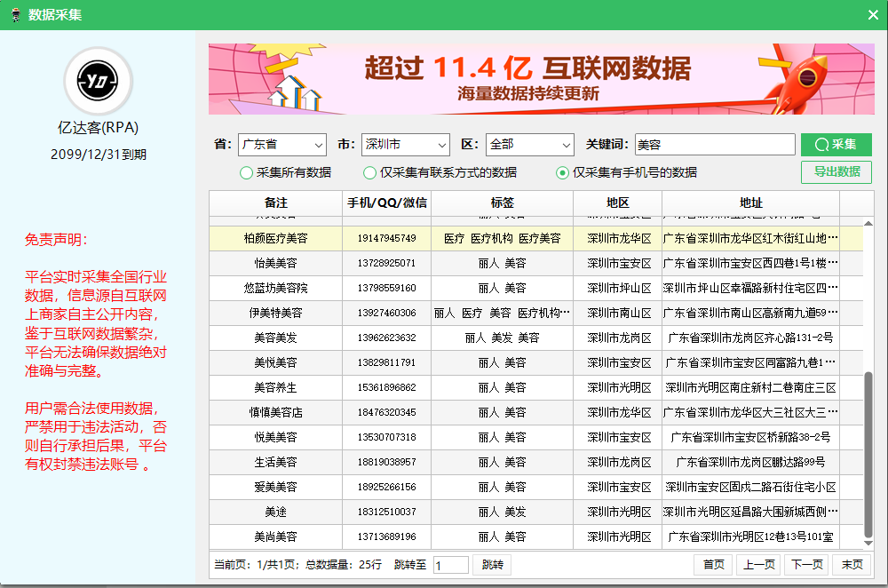The image size is (888, 588).
Task: Close the 数据采集 window
Action: [x=872, y=14]
